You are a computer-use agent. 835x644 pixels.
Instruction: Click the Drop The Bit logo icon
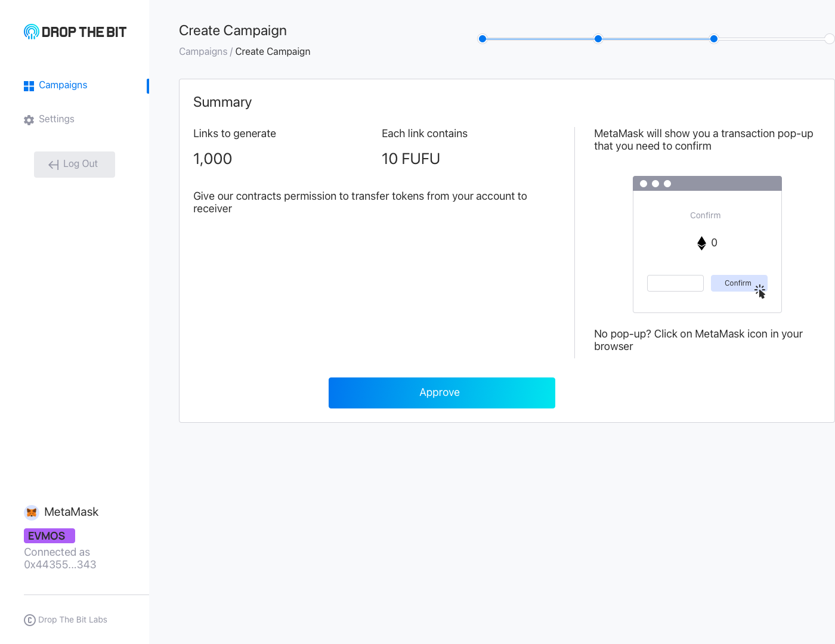[x=31, y=32]
